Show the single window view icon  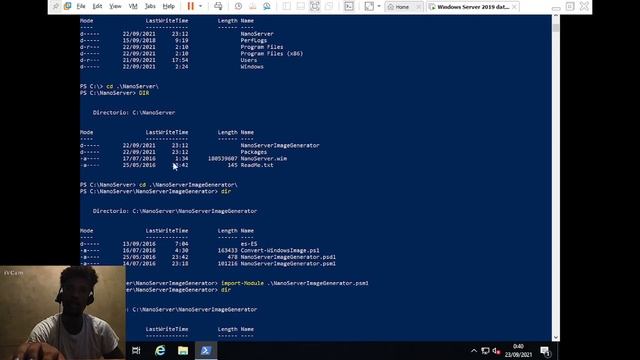click(x=287, y=6)
